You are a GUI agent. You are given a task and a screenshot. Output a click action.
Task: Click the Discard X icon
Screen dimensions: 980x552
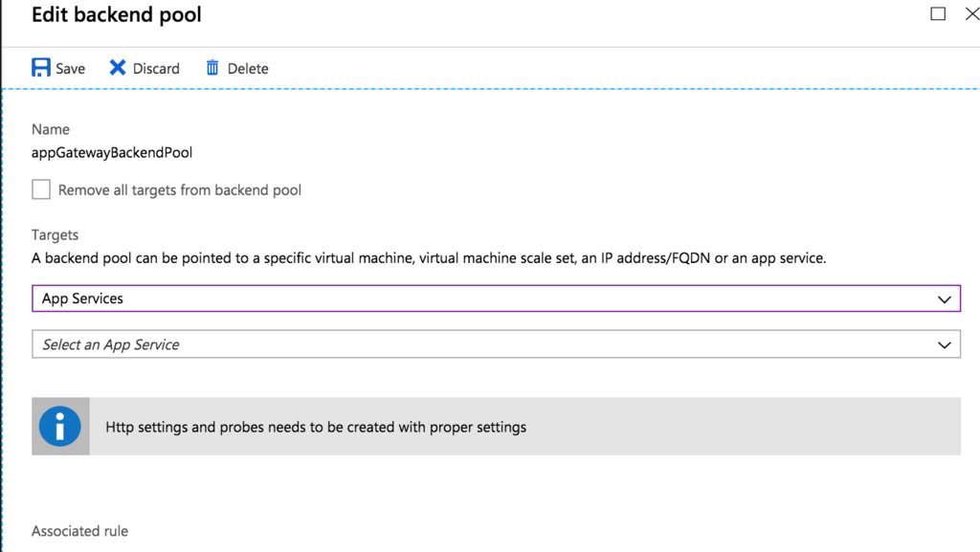[x=118, y=67]
